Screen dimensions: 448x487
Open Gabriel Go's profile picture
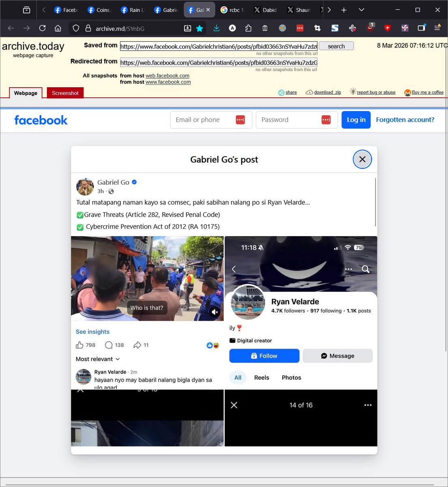pos(85,187)
